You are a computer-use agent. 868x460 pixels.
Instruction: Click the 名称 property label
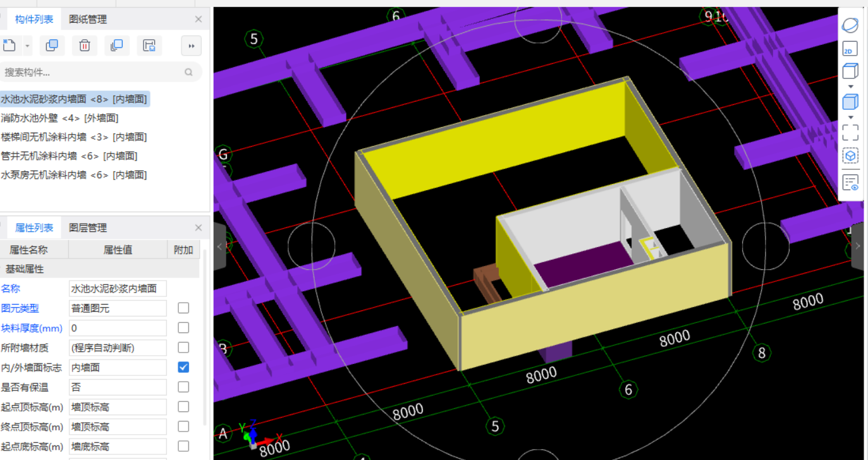pos(11,289)
